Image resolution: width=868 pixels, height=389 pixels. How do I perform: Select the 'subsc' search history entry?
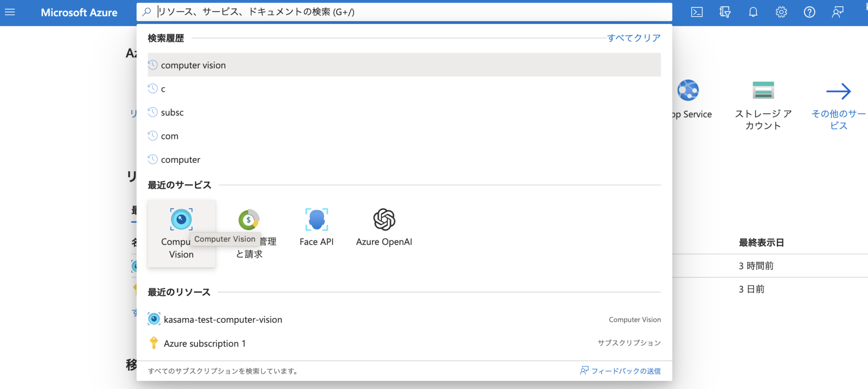tap(172, 112)
